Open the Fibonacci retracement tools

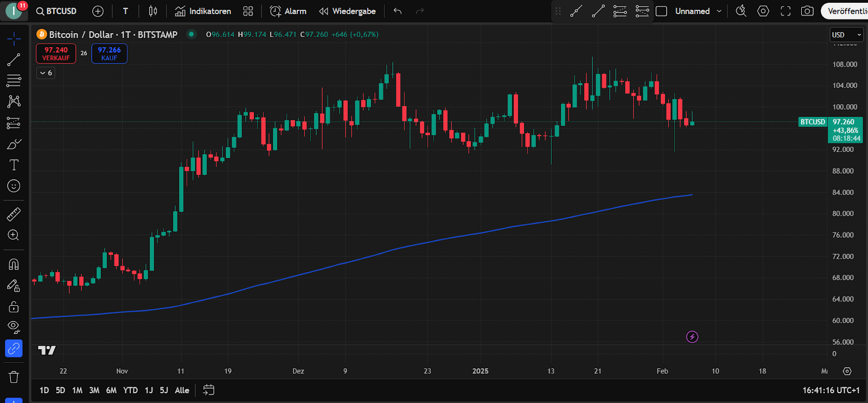tap(14, 80)
